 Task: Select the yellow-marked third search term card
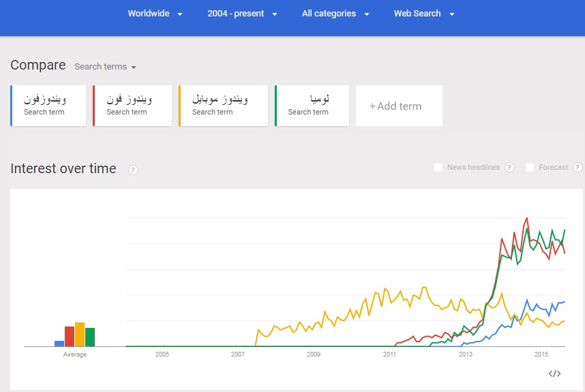(223, 106)
